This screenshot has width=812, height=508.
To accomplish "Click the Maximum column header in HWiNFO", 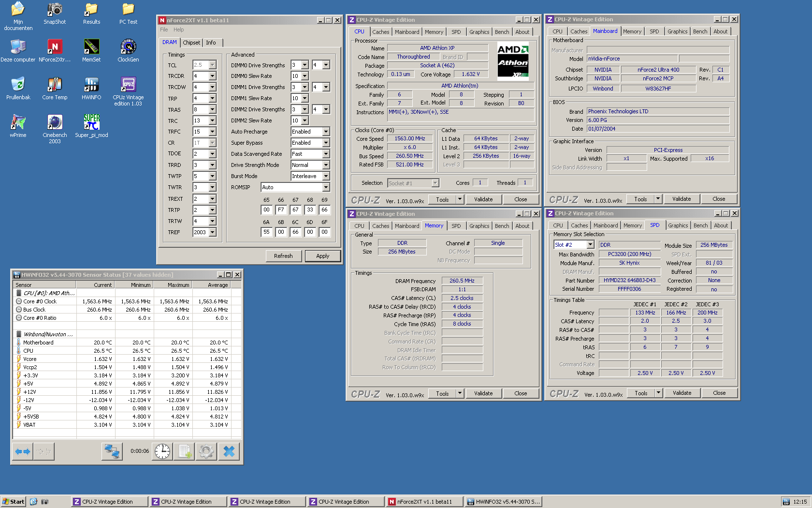I will (173, 285).
